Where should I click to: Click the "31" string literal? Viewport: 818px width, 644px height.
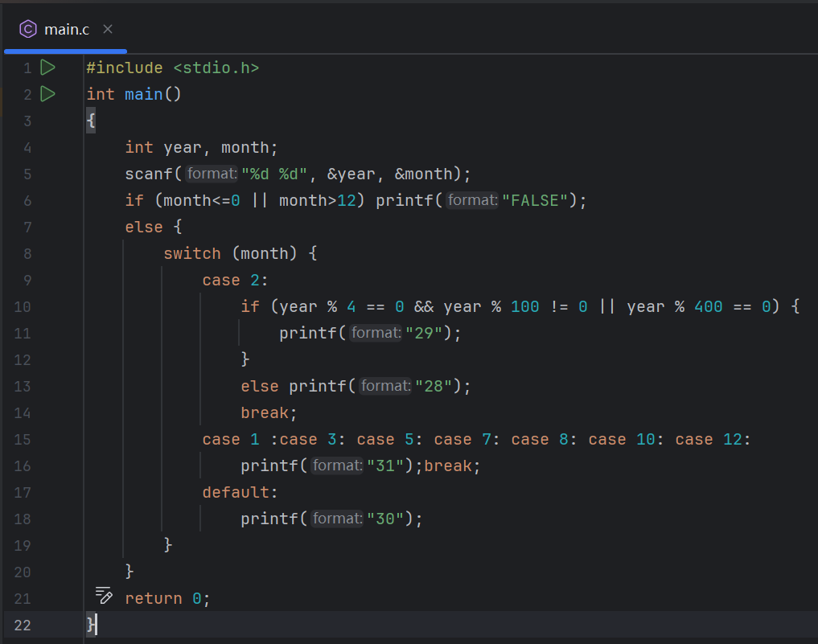pos(384,466)
